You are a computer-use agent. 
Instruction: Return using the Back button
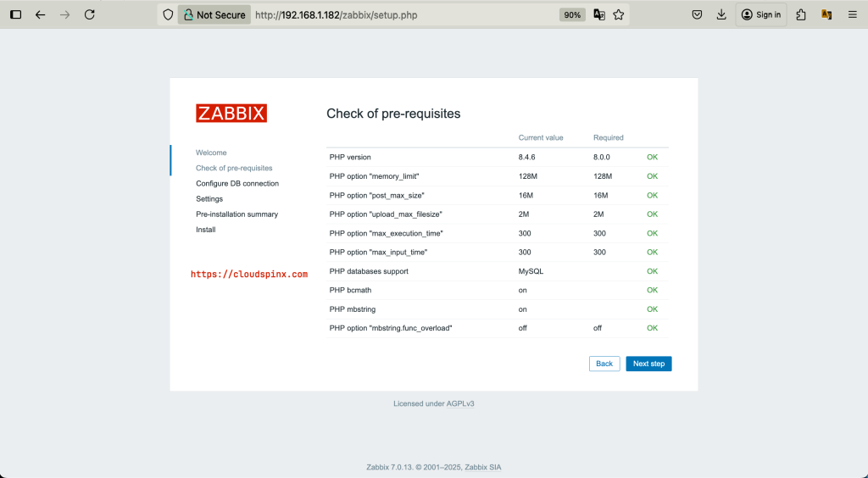pyautogui.click(x=604, y=364)
